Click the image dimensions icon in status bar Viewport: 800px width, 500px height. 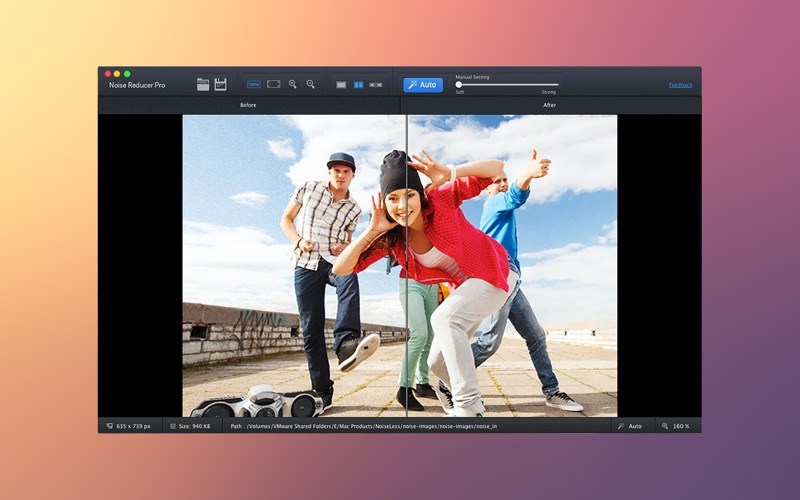(109, 426)
